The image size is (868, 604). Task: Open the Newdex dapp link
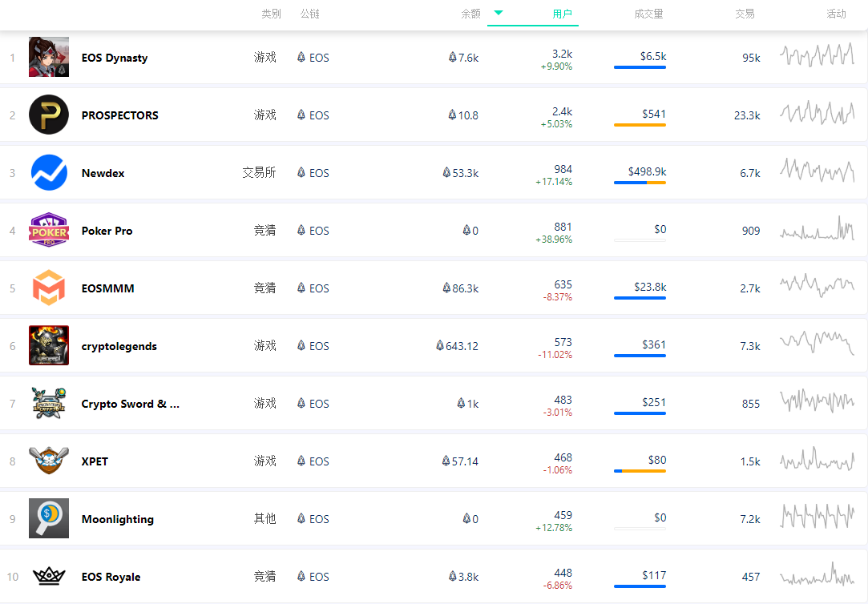point(103,173)
